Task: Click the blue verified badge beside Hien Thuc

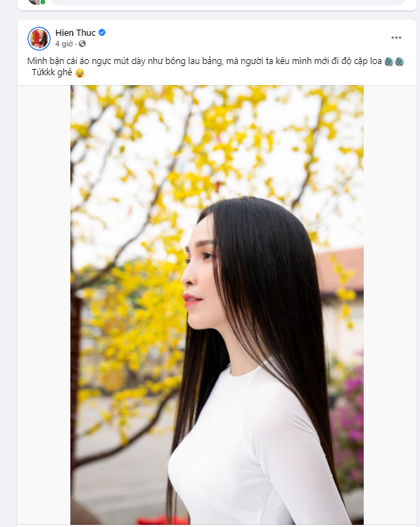Action: pos(102,32)
